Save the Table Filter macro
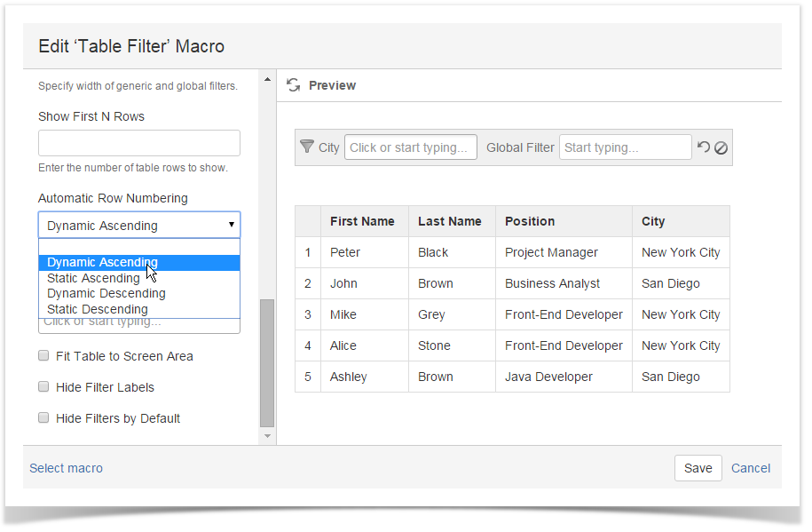The image size is (812, 532). (698, 468)
